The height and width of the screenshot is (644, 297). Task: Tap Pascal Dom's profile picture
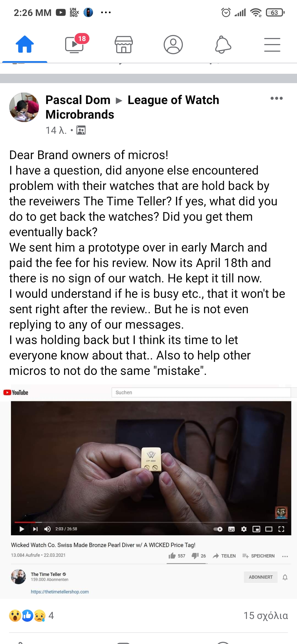[x=24, y=107]
